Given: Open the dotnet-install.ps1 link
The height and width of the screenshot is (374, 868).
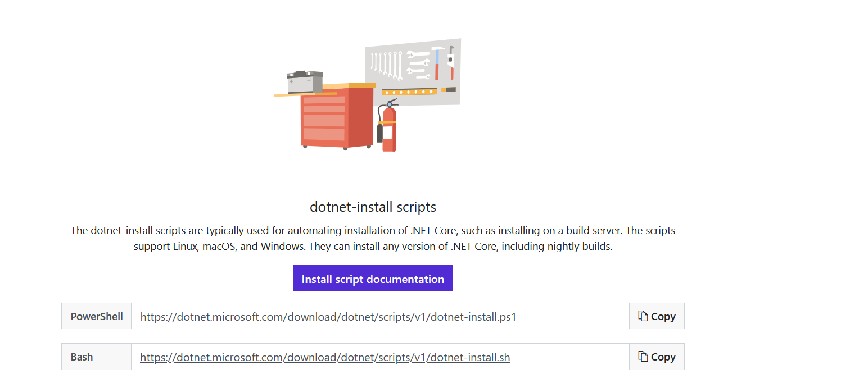Looking at the screenshot, I should [328, 316].
